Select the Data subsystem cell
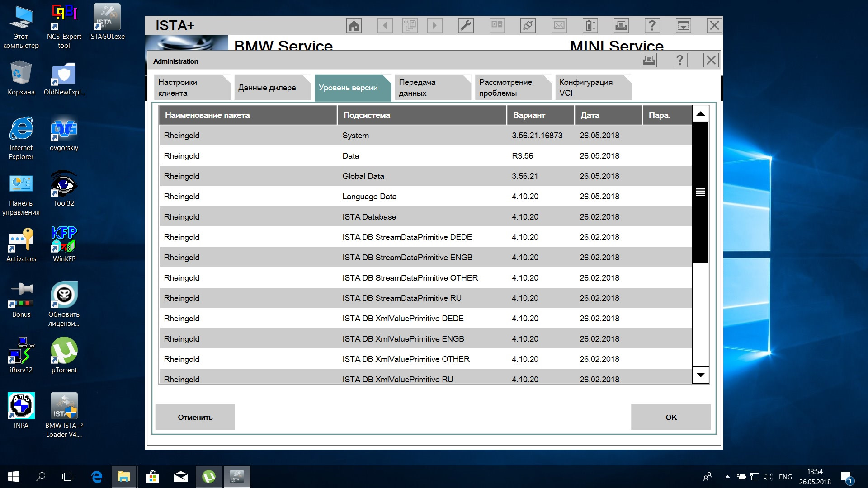868x488 pixels. pyautogui.click(x=350, y=156)
